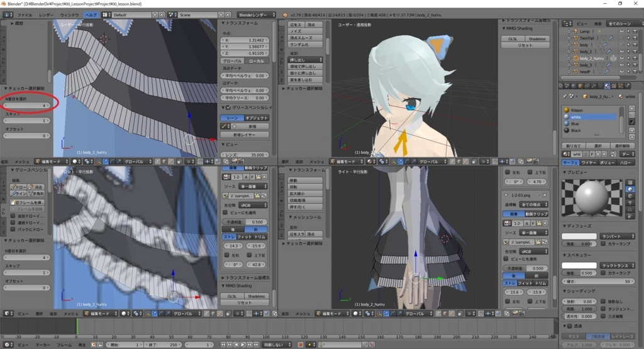This screenshot has width=644, height=349.
Task: Toggle the material nodes icon
Action: tap(614, 154)
